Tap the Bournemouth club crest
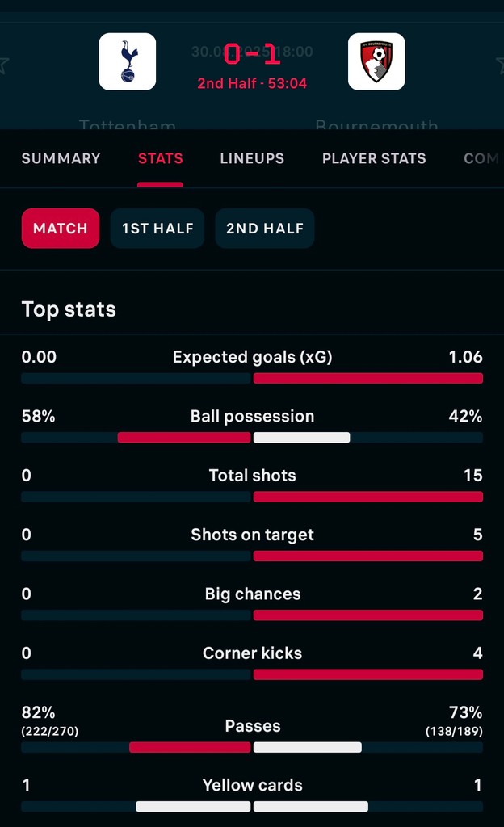This screenshot has width=504, height=827. pos(376,61)
